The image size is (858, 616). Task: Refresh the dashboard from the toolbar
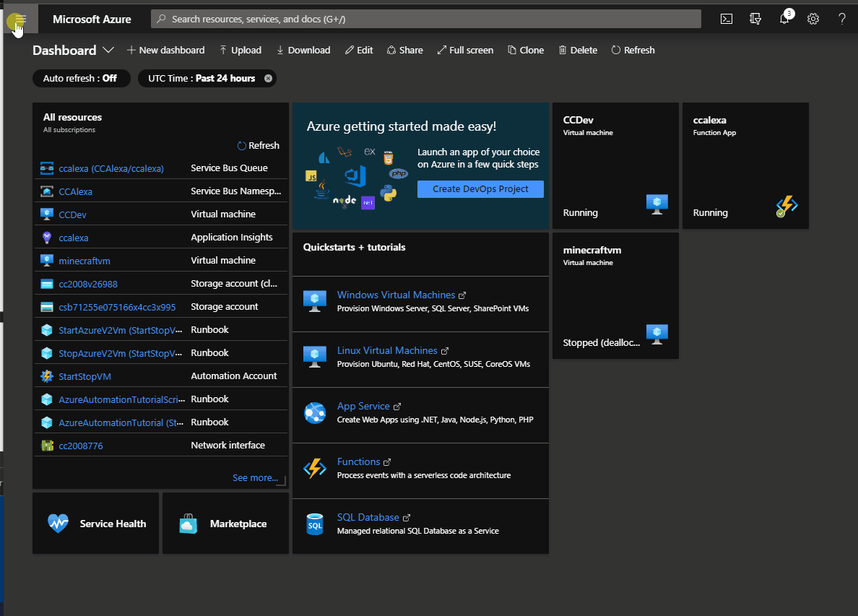pyautogui.click(x=633, y=51)
